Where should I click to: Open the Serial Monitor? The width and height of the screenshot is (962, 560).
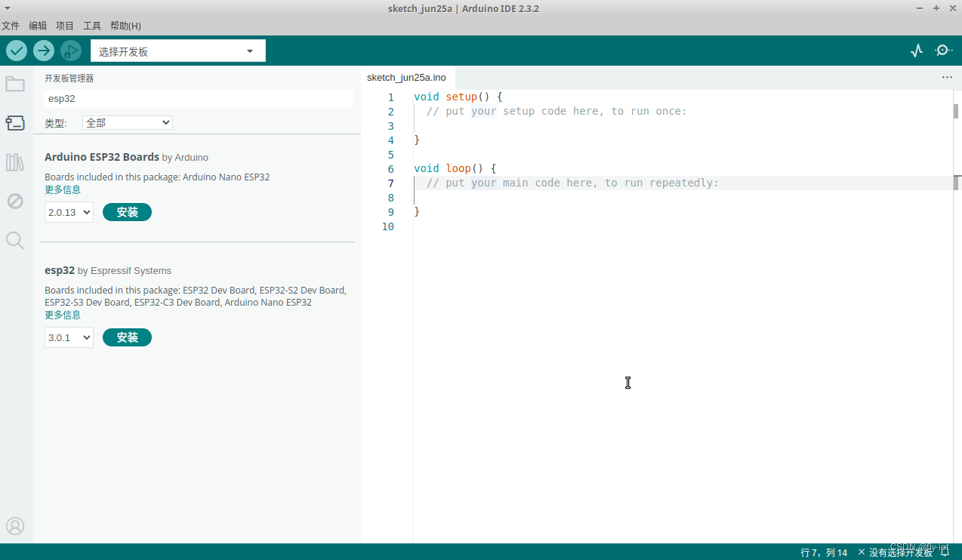tap(943, 51)
